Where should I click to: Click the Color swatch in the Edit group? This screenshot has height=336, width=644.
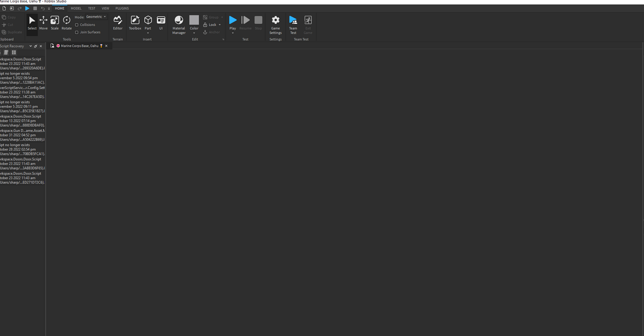[194, 20]
